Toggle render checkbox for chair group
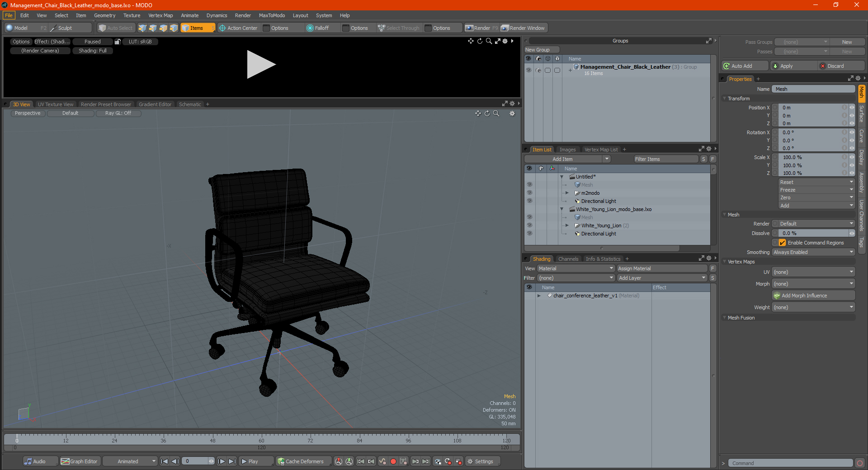 tap(538, 70)
